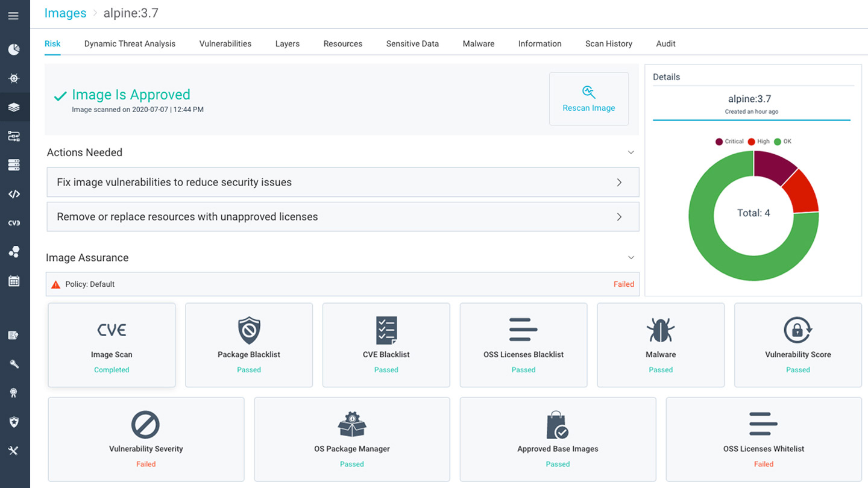Click the Approved Base Images bag icon
868x488 pixels.
[558, 425]
